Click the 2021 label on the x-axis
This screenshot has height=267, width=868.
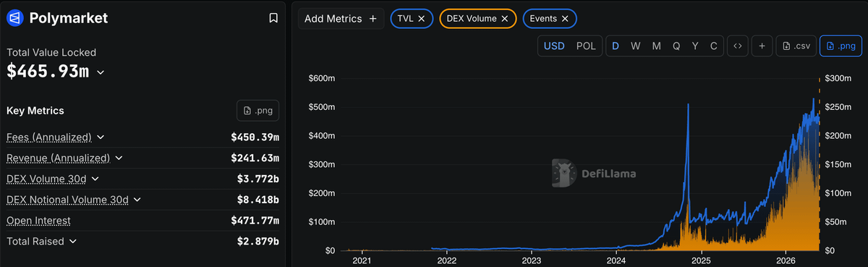[x=362, y=260]
